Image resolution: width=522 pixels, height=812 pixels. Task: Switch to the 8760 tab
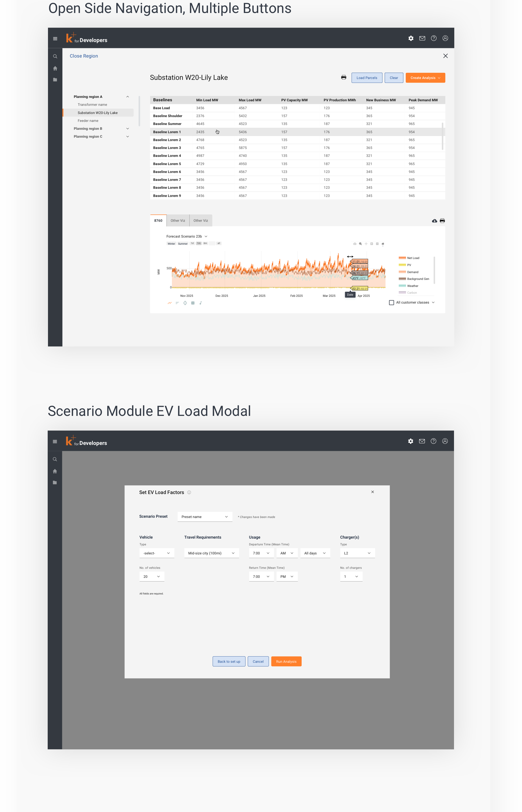(x=158, y=221)
